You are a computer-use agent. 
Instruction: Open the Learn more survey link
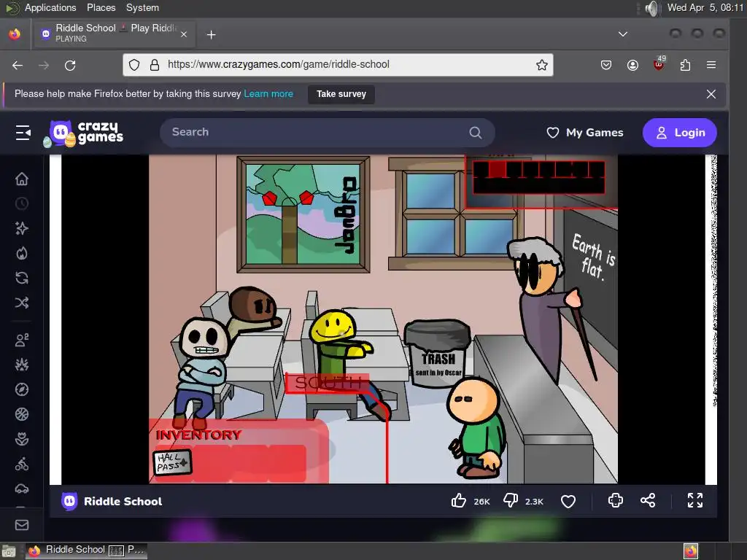pyautogui.click(x=268, y=94)
